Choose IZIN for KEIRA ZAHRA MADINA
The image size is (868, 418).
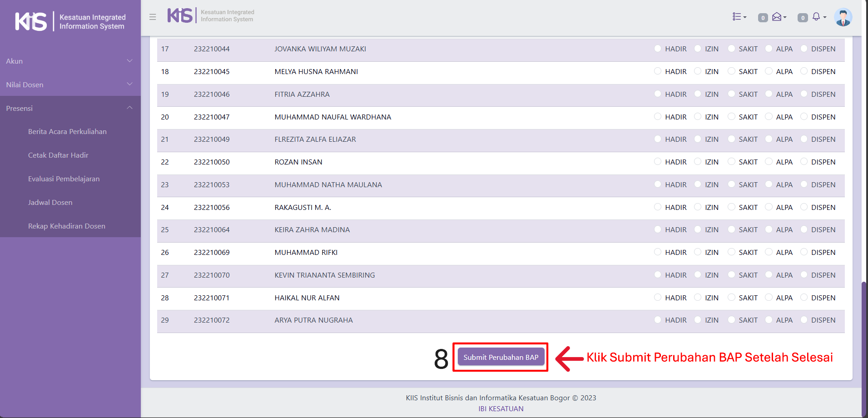click(x=698, y=229)
